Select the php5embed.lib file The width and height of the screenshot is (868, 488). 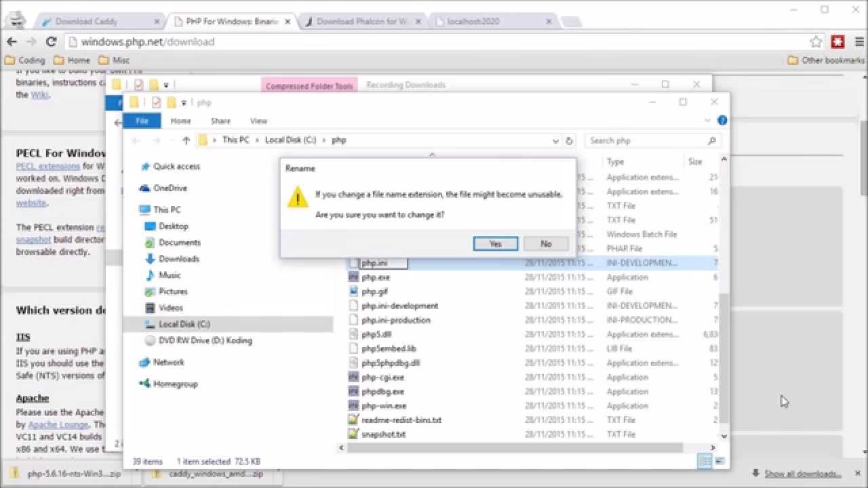click(x=389, y=348)
